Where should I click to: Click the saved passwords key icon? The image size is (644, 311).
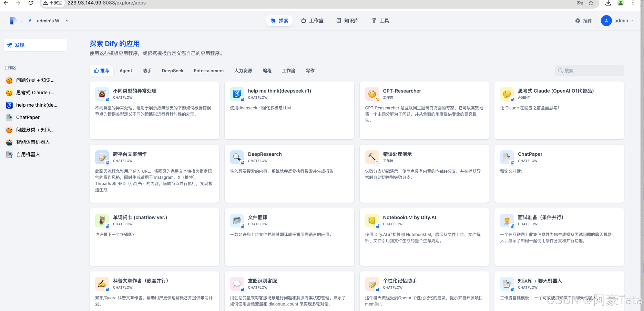click(580, 3)
